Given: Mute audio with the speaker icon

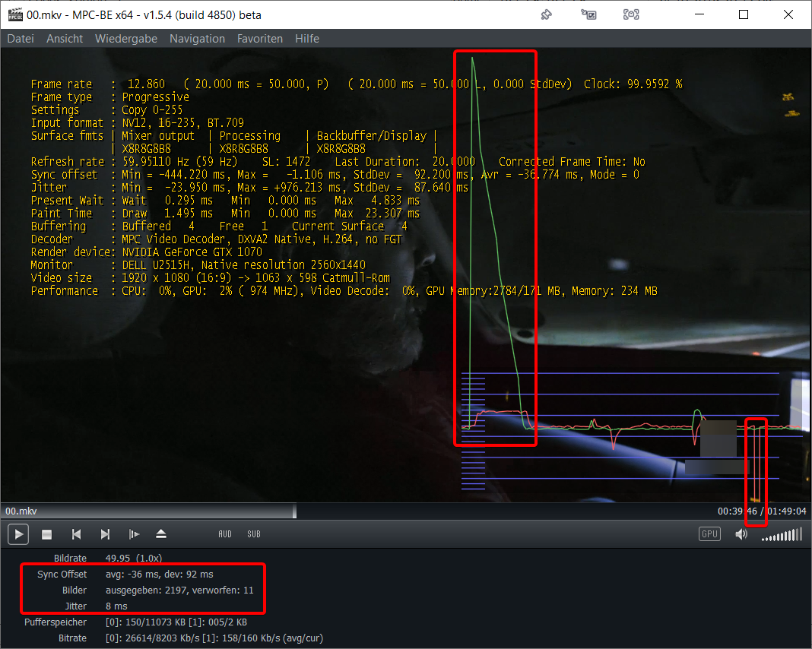Looking at the screenshot, I should tap(741, 534).
